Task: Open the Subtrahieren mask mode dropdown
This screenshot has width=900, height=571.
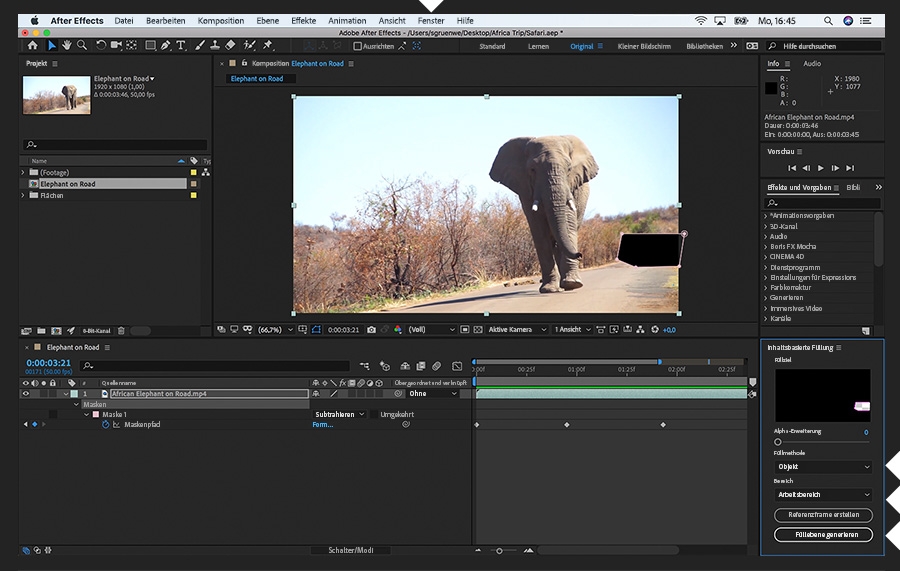Action: coord(339,414)
